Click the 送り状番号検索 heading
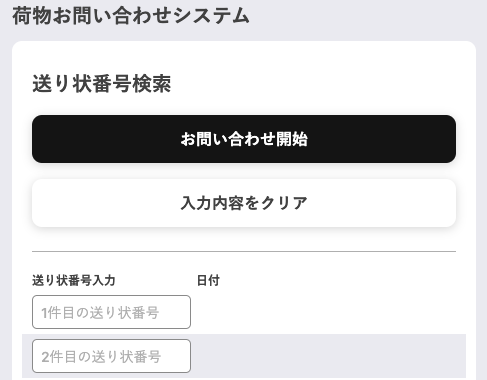The height and width of the screenshot is (380, 487). [102, 83]
